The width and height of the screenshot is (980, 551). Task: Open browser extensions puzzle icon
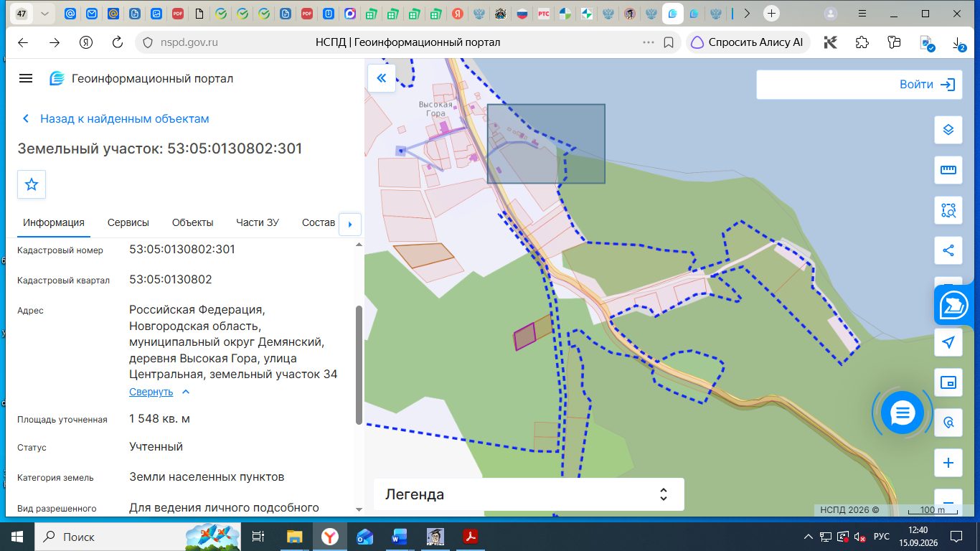coord(862,42)
